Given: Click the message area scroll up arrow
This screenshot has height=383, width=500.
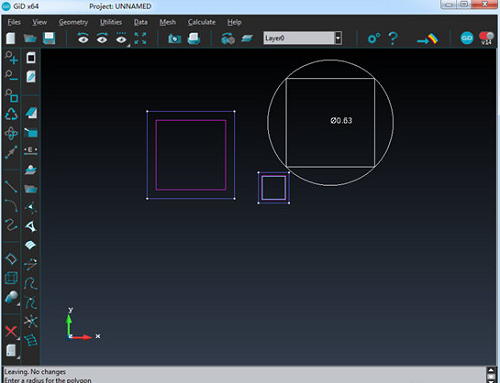Looking at the screenshot, I should pos(491,370).
